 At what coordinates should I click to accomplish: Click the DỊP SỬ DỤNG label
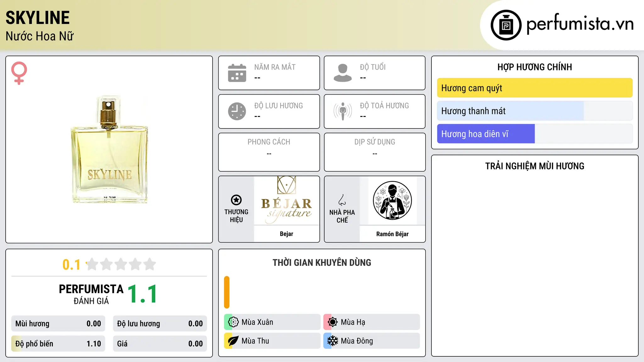coord(375,142)
